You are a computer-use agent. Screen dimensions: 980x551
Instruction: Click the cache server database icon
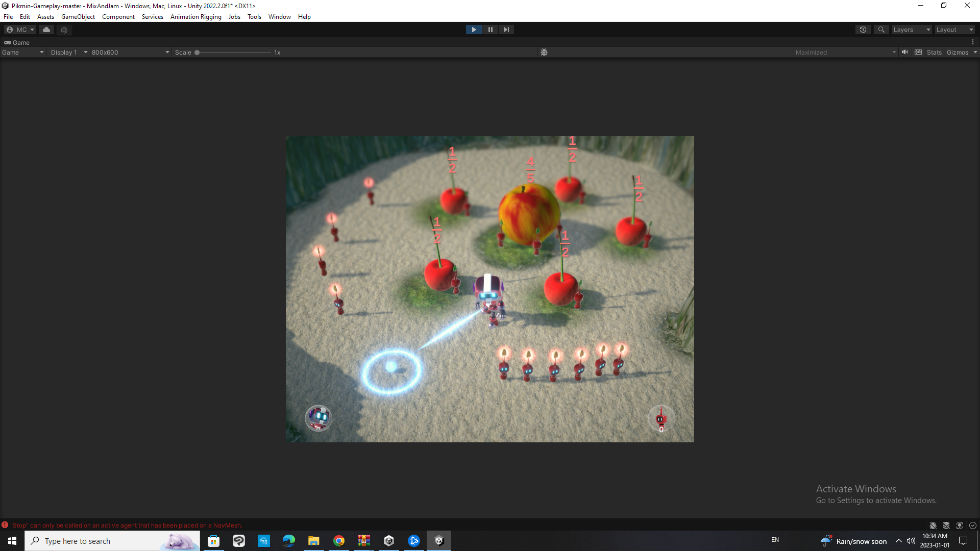[x=946, y=525]
